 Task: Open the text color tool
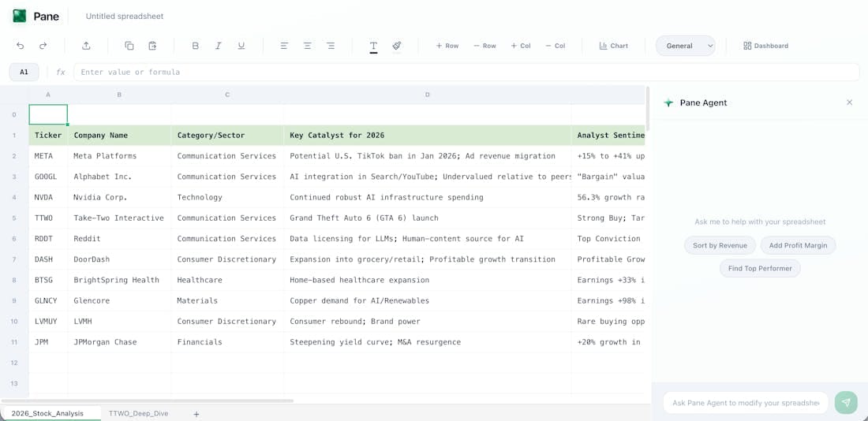(374, 47)
